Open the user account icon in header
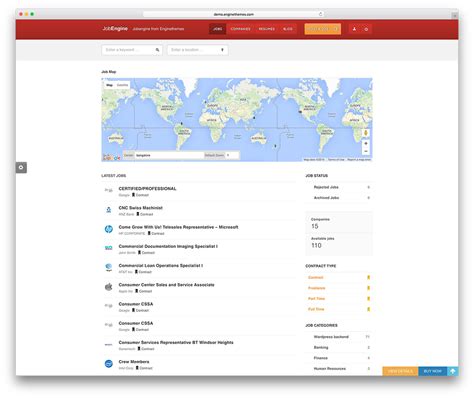Image resolution: width=474 pixels, height=398 pixels. pos(354,29)
